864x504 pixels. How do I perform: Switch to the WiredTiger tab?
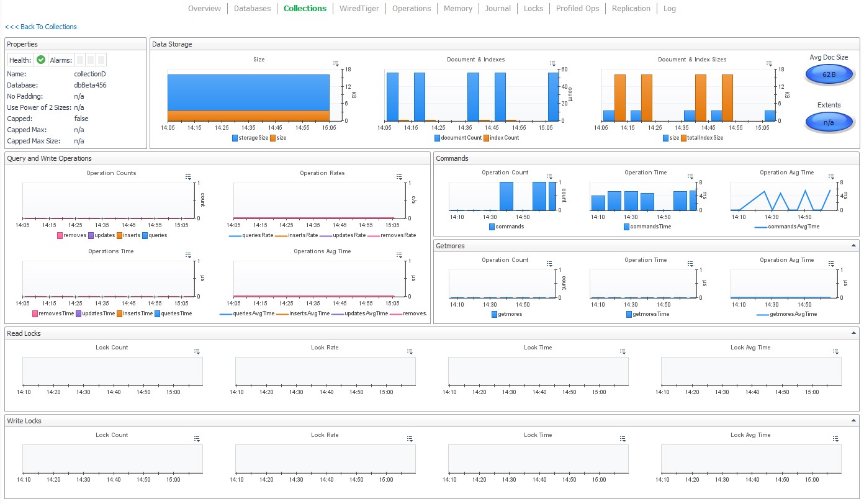pos(359,8)
